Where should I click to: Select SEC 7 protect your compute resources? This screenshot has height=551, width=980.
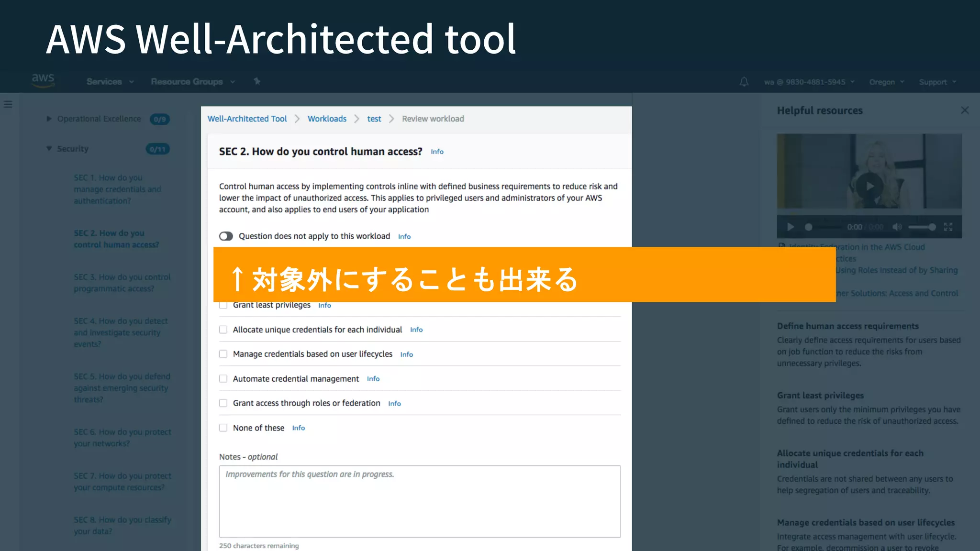(122, 482)
